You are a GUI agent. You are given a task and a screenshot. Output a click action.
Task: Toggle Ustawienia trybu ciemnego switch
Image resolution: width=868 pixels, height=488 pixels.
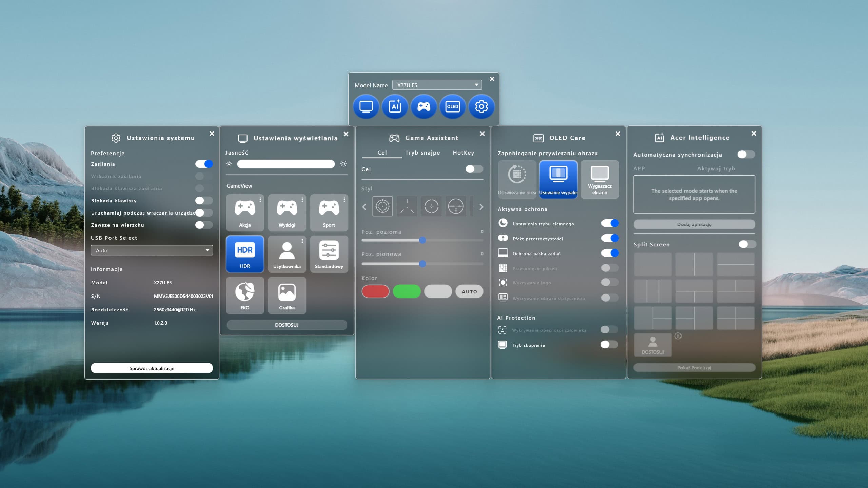(610, 223)
